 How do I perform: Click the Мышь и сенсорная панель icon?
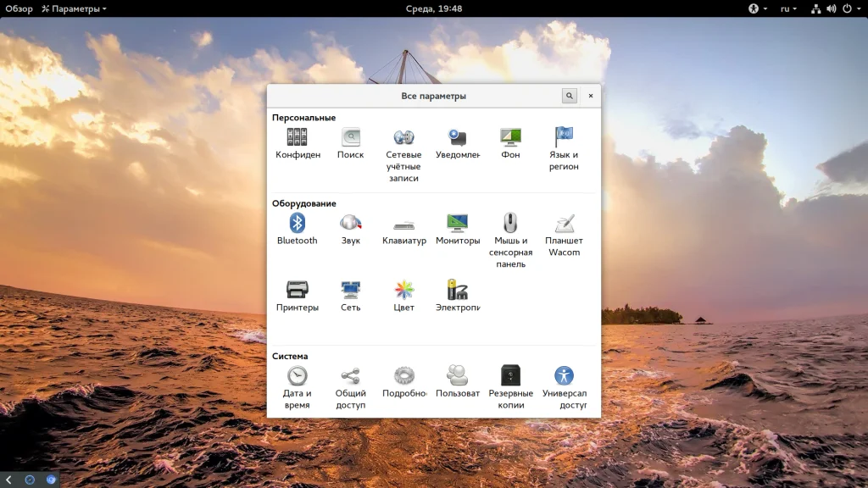click(510, 224)
